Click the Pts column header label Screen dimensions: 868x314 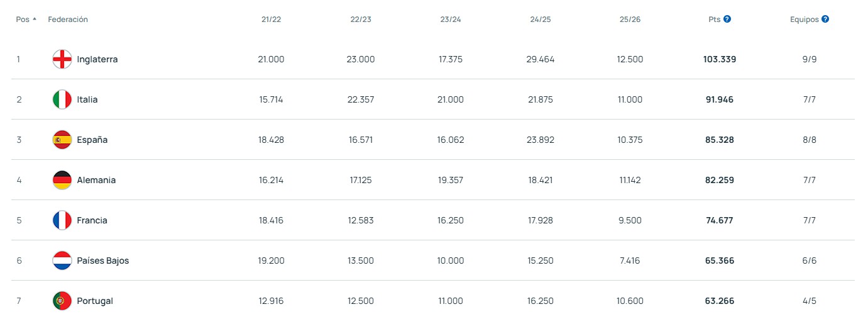coord(714,20)
